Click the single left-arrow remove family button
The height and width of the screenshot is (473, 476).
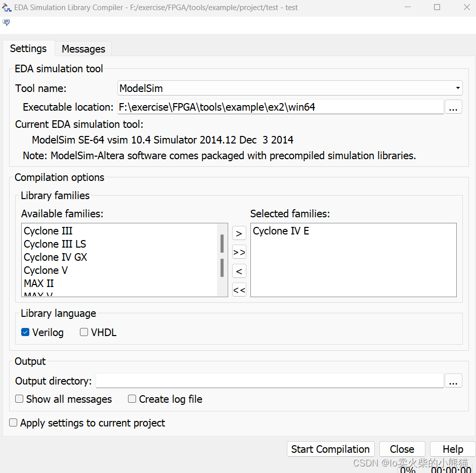coord(239,271)
